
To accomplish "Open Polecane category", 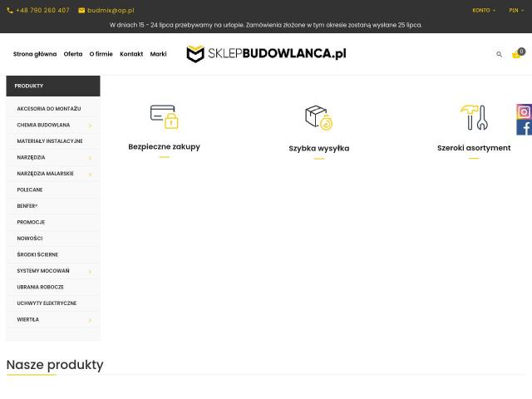I will [30, 190].
